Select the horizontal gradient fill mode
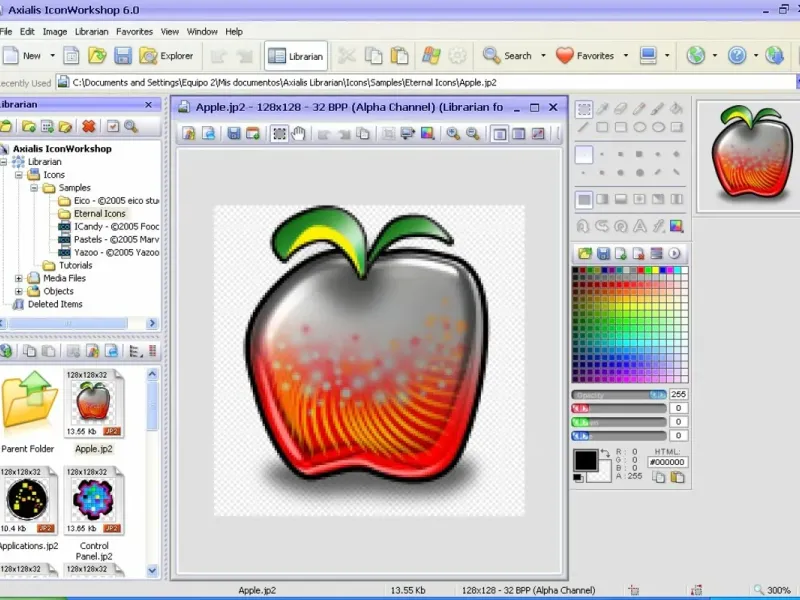The width and height of the screenshot is (800, 600). coord(603,199)
